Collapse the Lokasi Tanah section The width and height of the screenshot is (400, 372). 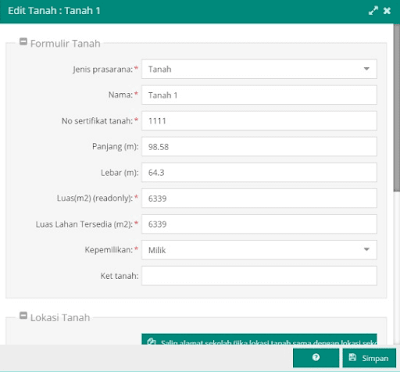tap(23, 315)
